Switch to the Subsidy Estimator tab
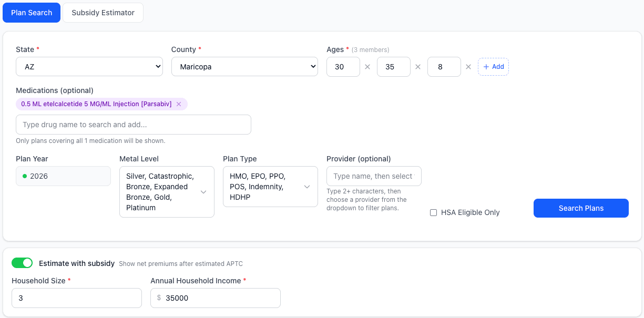 103,12
